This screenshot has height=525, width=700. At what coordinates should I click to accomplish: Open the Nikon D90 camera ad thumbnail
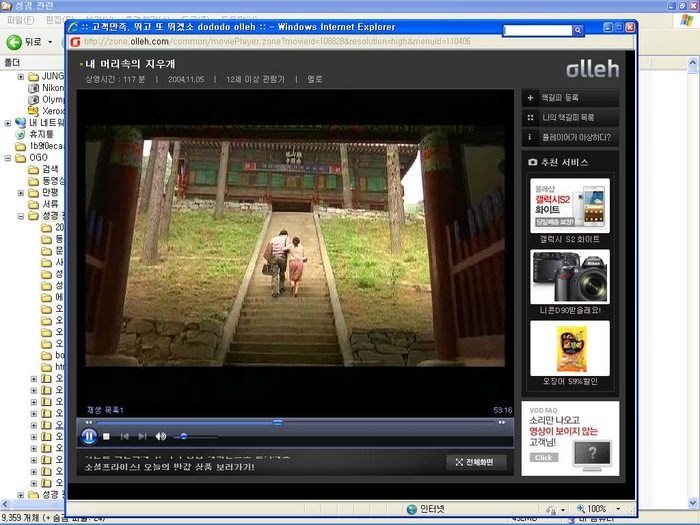click(570, 277)
